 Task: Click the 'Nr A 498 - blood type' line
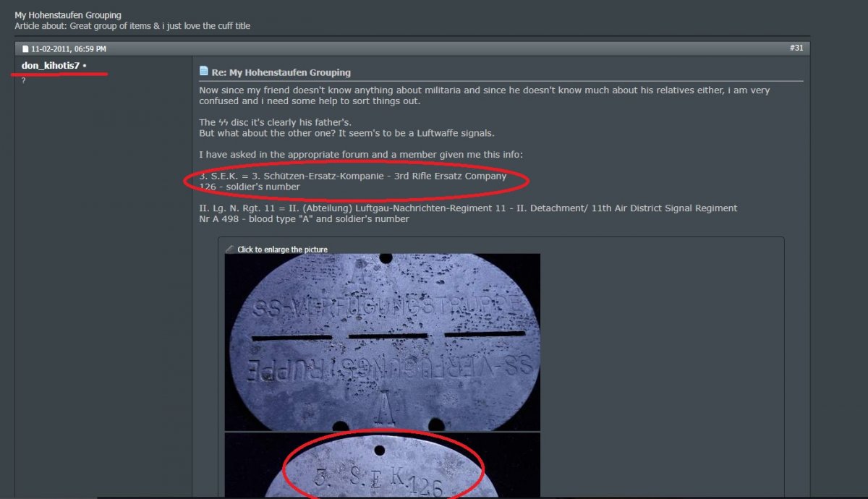coord(304,219)
